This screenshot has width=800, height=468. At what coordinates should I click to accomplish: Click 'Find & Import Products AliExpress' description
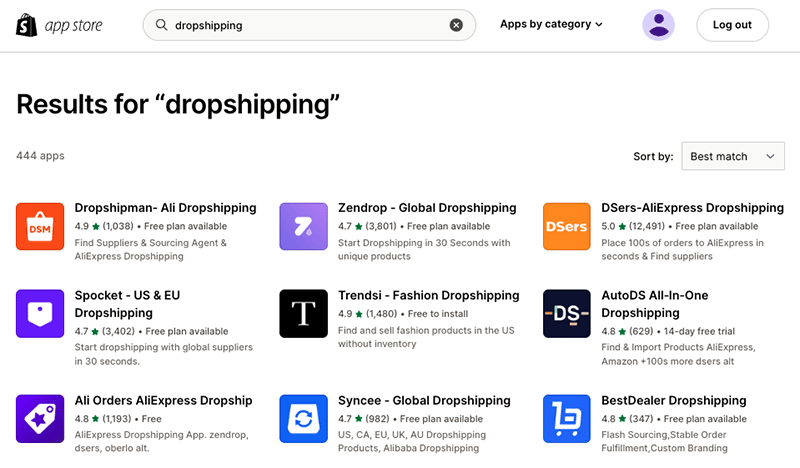tap(678, 354)
